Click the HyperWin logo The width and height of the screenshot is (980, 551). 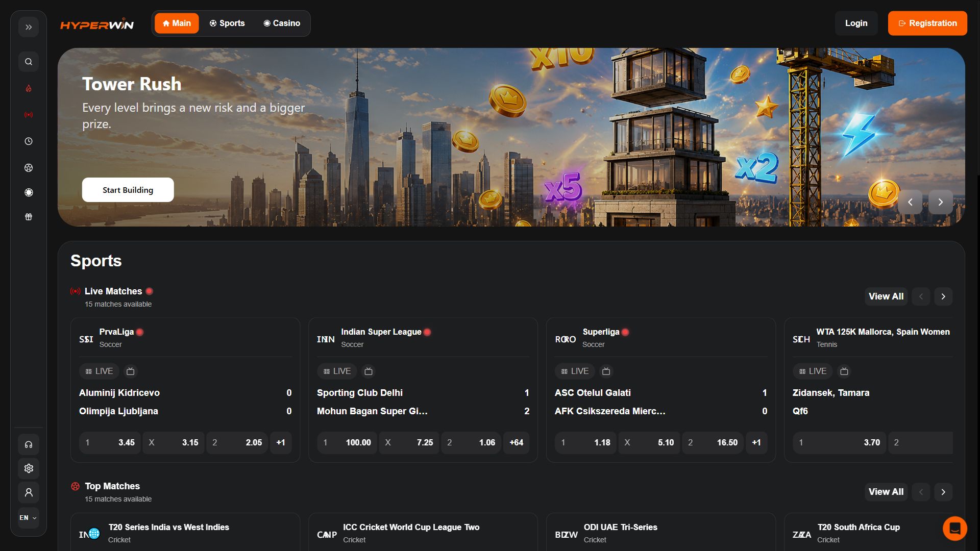tap(97, 24)
